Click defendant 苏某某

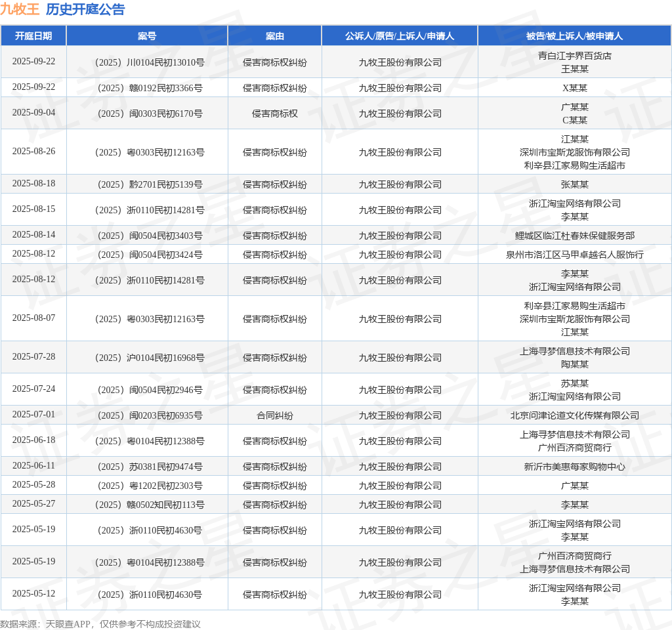coord(575,383)
